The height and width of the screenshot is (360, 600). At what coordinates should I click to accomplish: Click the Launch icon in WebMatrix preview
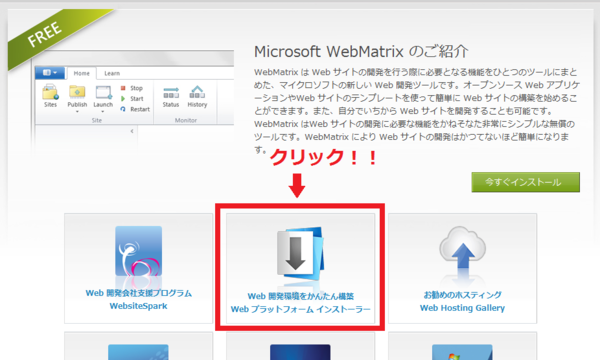point(103,92)
